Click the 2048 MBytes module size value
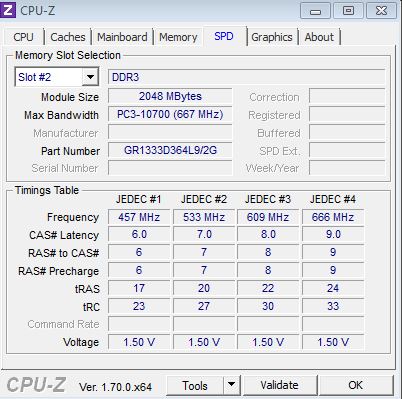 170,96
